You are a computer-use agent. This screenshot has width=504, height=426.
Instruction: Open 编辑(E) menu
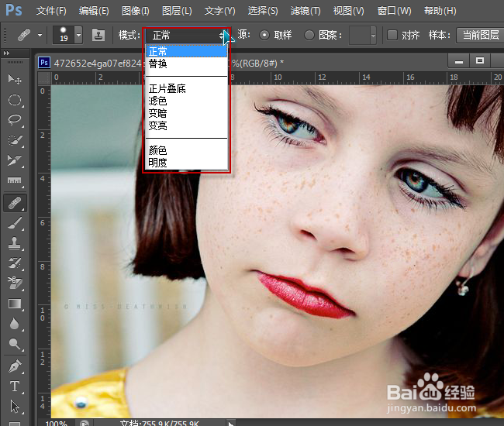click(x=94, y=11)
